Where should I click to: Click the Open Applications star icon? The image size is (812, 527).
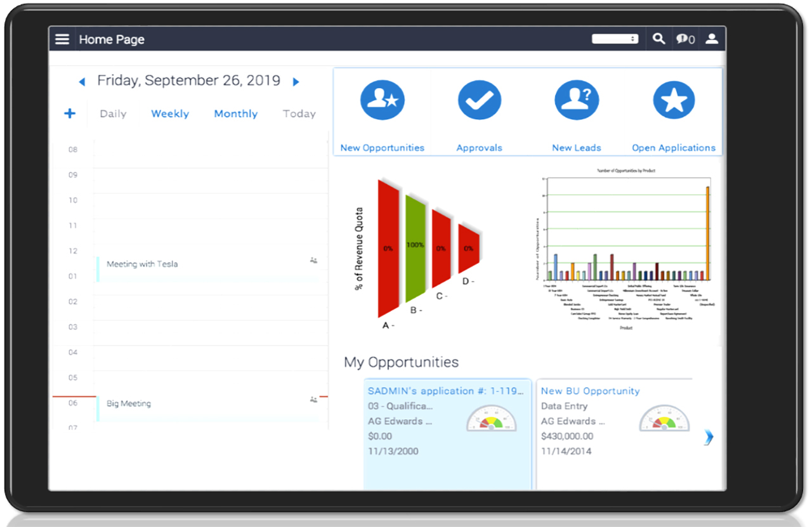[674, 100]
